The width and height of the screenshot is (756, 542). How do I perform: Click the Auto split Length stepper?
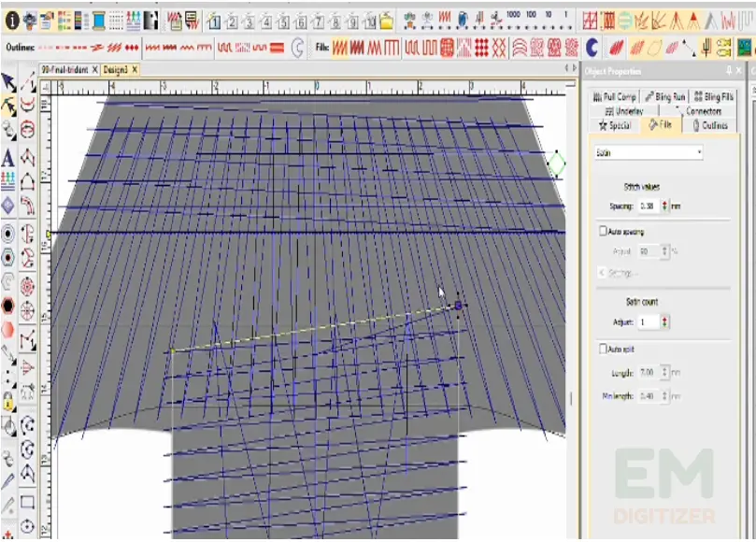pyautogui.click(x=664, y=373)
